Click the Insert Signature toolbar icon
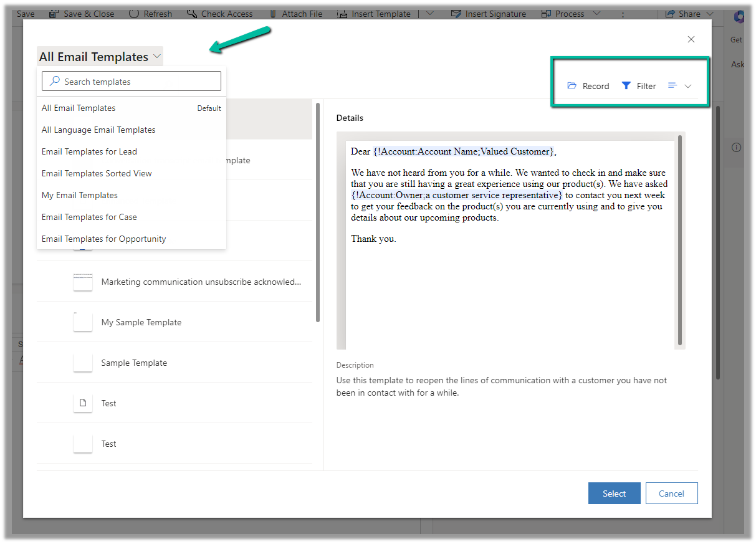 456,14
